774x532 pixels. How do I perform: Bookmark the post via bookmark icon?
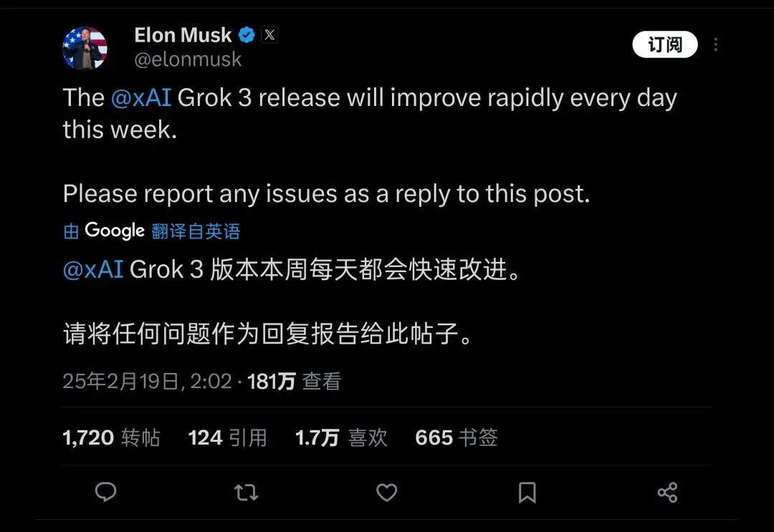coord(527,493)
